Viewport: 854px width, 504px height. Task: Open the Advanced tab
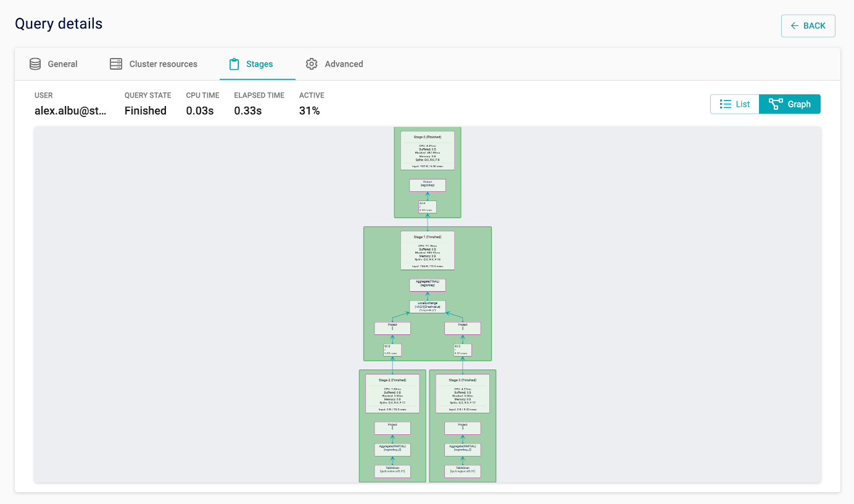(x=342, y=64)
